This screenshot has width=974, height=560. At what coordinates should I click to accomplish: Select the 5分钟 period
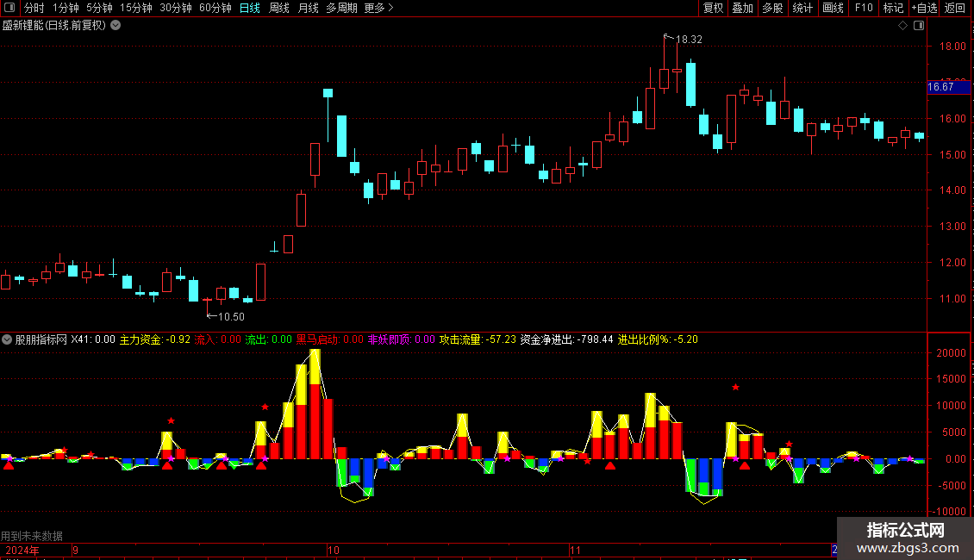coord(99,8)
